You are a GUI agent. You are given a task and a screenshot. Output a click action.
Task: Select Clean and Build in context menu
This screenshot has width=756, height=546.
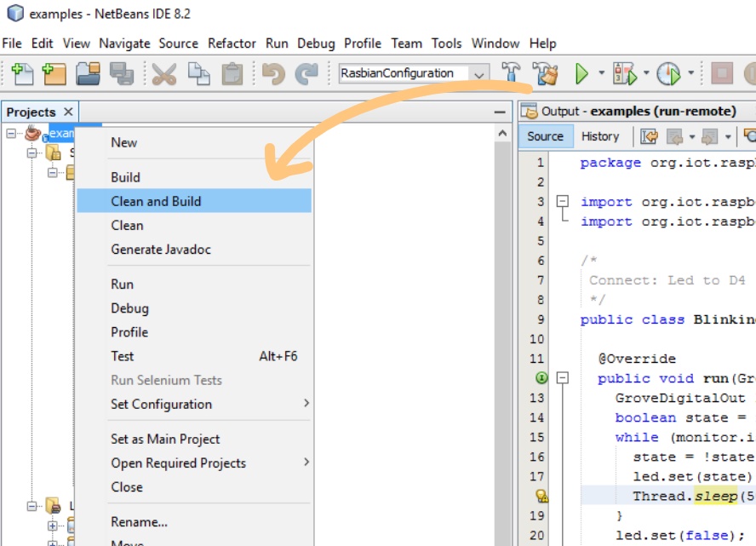pyautogui.click(x=194, y=201)
